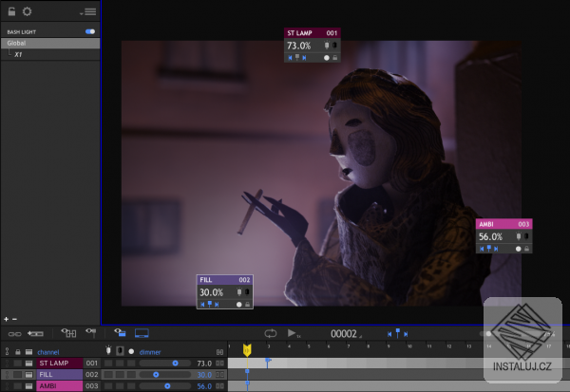
Task: Click the 73.0% value in ST LAMP widget
Action: [299, 46]
